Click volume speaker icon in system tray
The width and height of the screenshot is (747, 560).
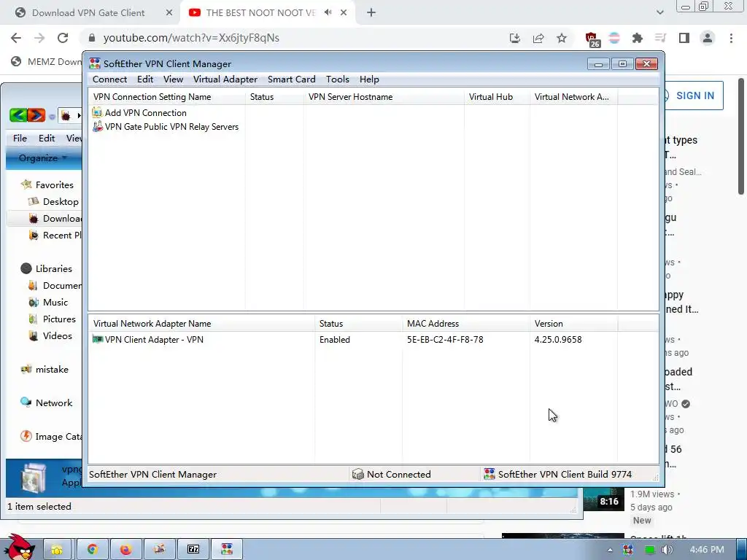click(x=667, y=550)
